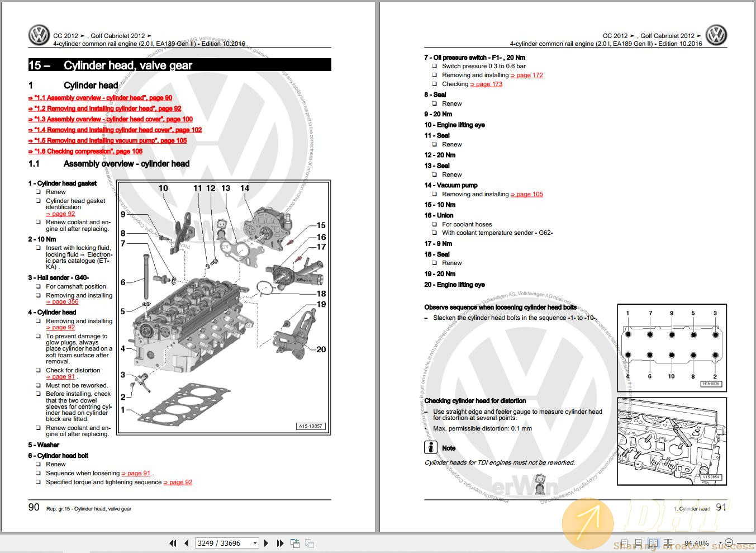Jump to the last page
The image size is (756, 553).
tap(280, 543)
